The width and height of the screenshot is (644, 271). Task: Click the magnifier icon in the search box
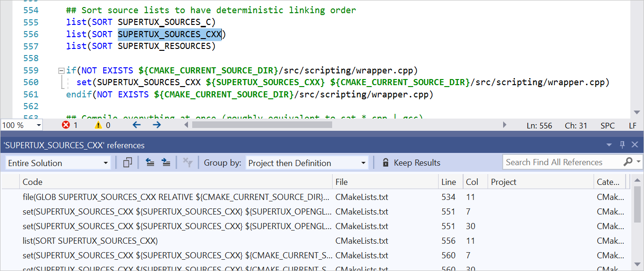[x=629, y=162]
